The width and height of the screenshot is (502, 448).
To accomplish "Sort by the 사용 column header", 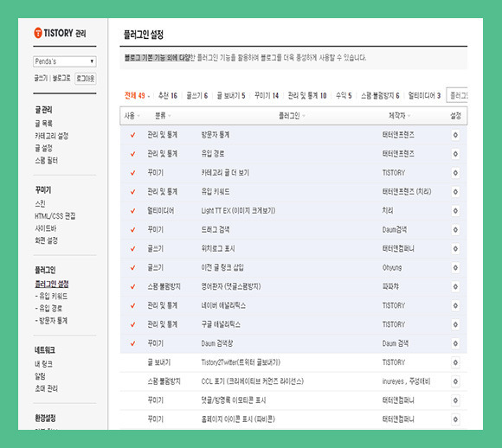I will point(132,116).
